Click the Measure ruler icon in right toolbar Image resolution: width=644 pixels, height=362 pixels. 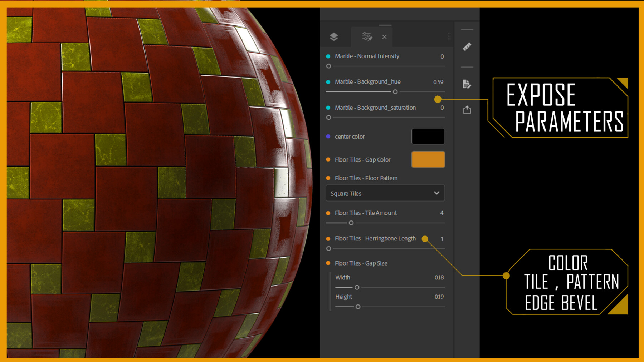[x=467, y=46]
